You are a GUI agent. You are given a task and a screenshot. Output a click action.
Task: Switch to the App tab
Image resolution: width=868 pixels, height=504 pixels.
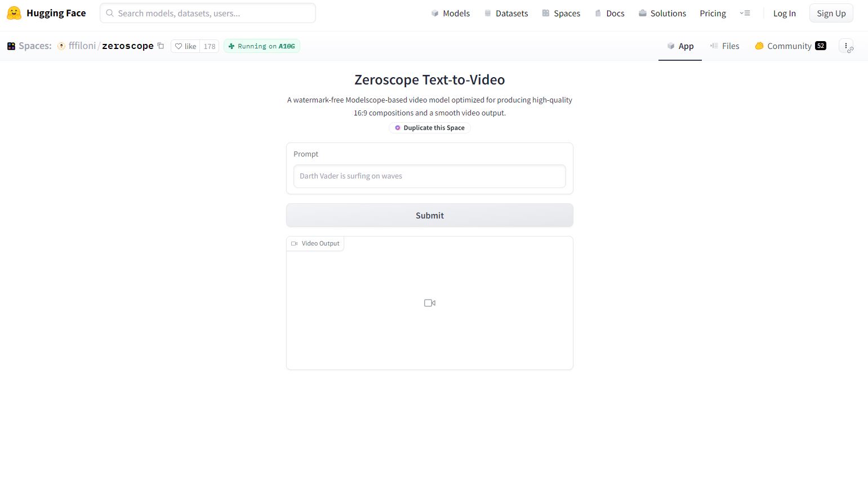[x=680, y=46]
